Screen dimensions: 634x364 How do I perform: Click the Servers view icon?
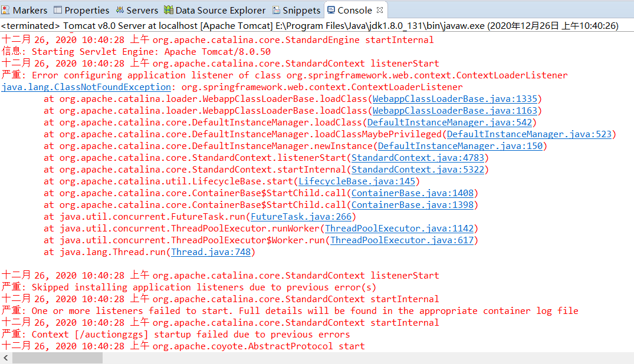[x=120, y=10]
